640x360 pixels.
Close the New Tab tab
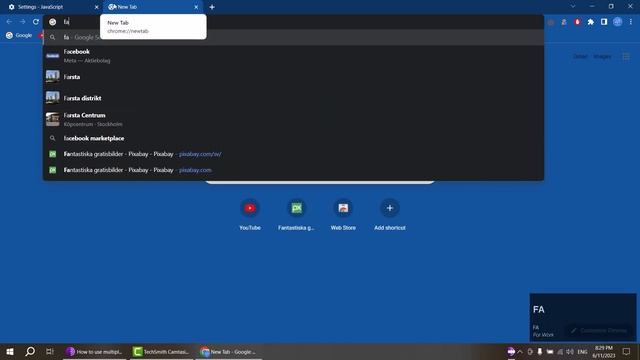pos(196,7)
